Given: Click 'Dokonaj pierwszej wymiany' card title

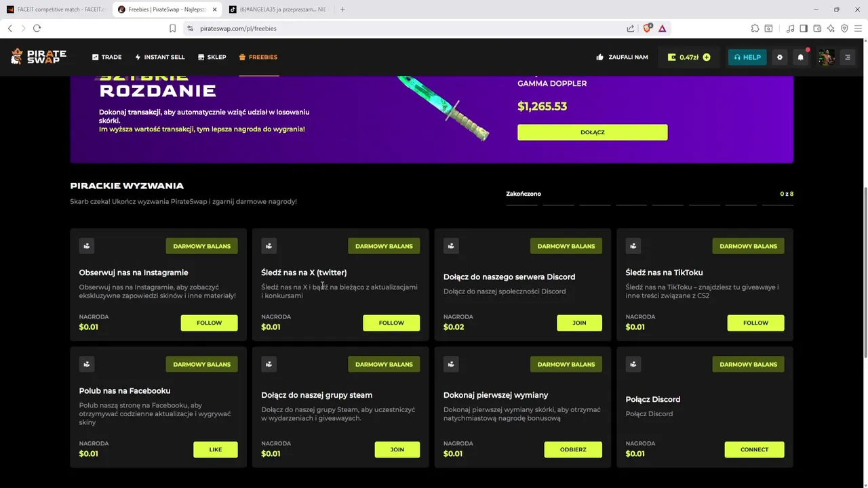Looking at the screenshot, I should click(496, 395).
